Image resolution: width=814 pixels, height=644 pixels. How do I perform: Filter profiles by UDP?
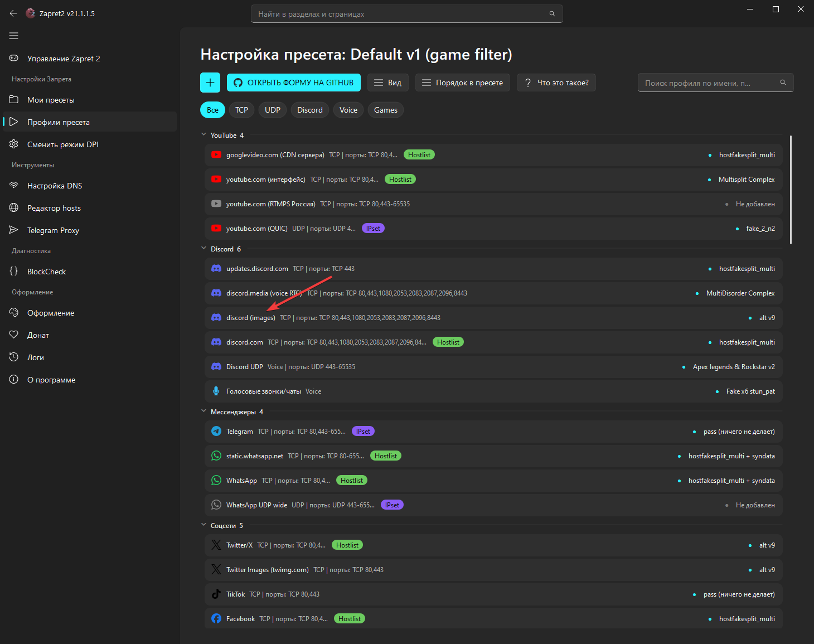click(x=273, y=110)
